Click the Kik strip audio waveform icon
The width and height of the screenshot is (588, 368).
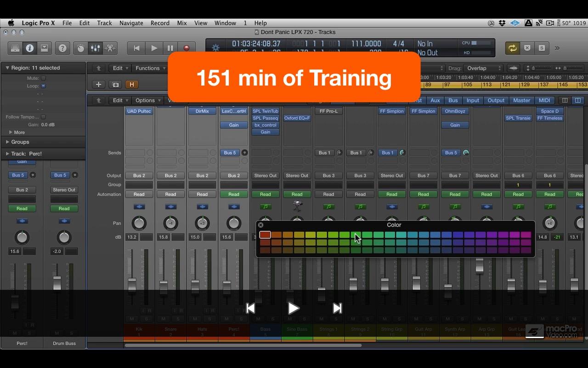139,207
